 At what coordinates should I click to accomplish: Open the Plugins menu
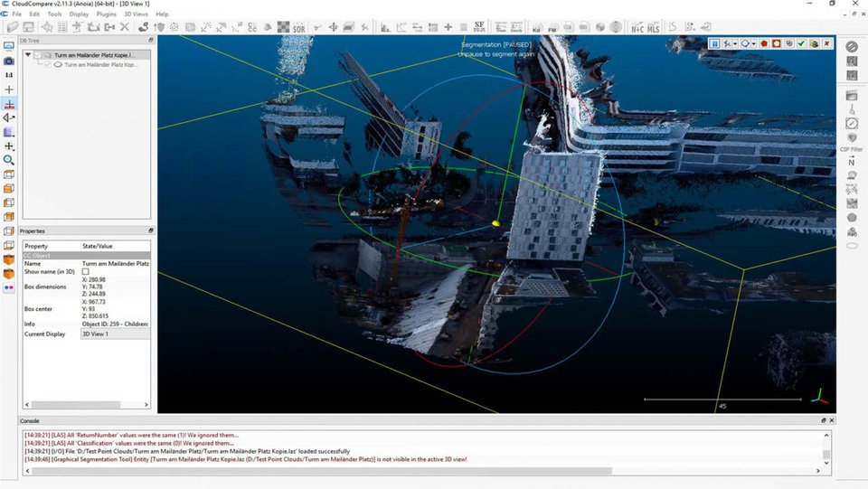pos(106,14)
